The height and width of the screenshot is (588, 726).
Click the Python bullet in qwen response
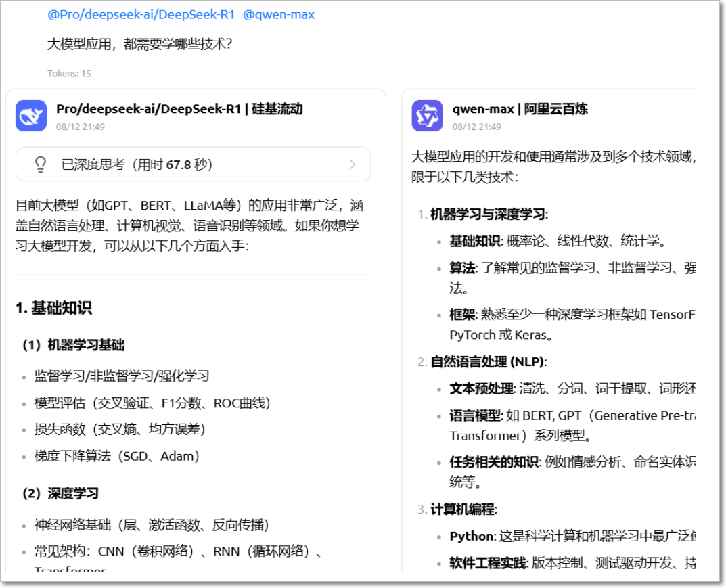pos(572,536)
